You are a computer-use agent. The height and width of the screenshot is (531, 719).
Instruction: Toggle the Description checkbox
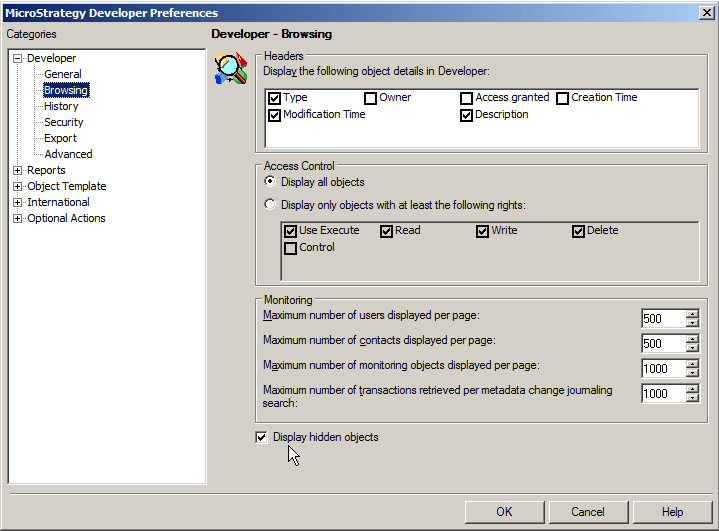point(466,115)
